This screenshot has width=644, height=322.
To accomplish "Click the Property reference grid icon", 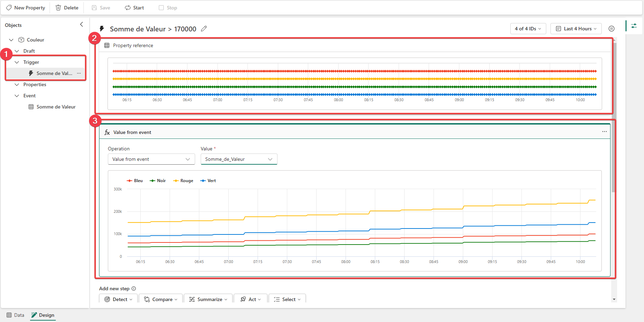I will [x=107, y=45].
